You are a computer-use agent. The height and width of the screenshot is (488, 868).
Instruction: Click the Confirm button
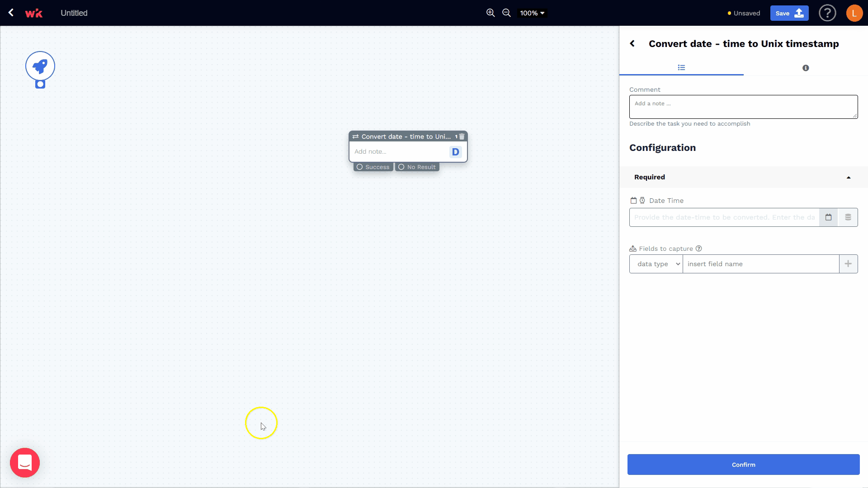(x=744, y=465)
